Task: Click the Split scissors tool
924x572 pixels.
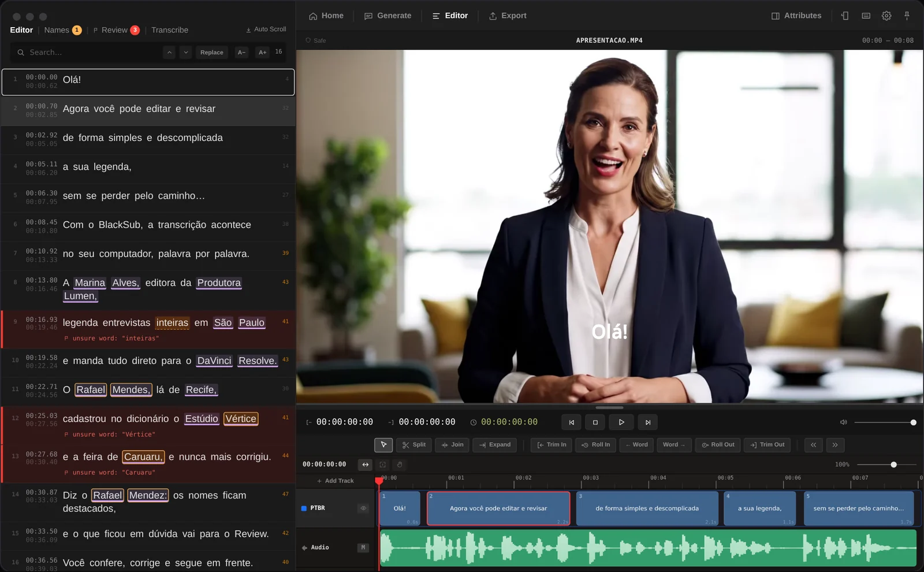Action: click(x=414, y=445)
